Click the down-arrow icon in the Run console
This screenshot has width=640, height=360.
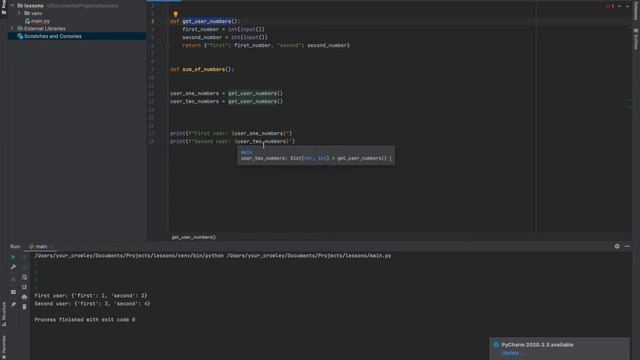[x=24, y=267]
